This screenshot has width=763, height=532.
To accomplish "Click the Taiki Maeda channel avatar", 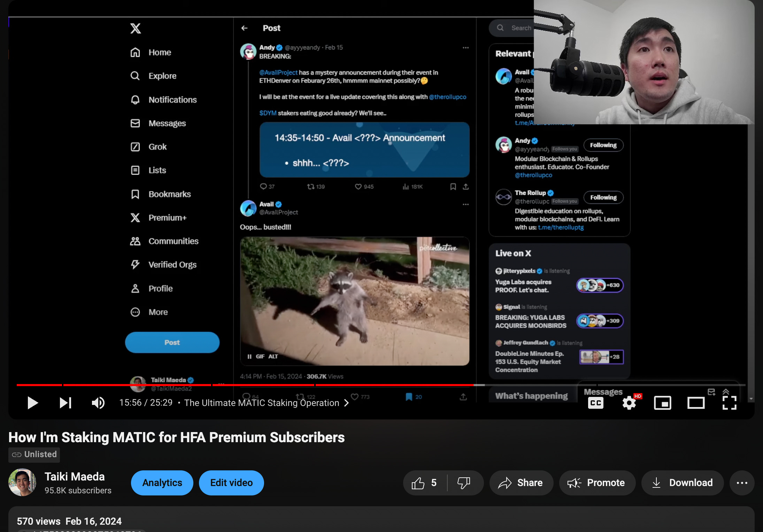I will coord(22,483).
